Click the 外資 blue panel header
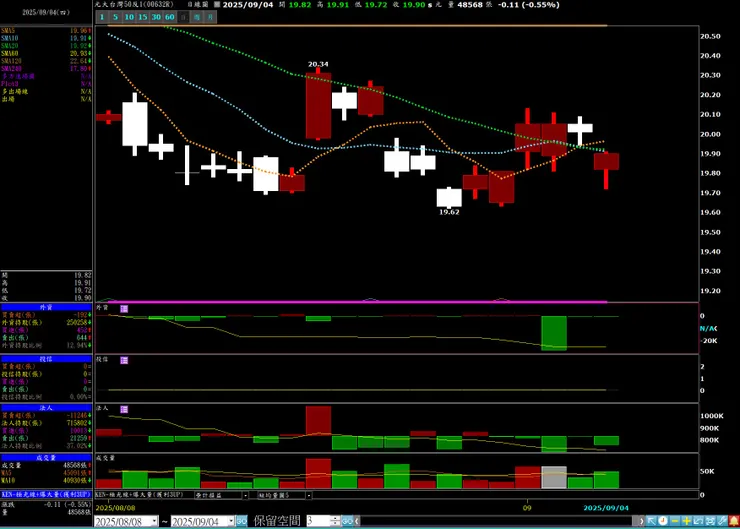The width and height of the screenshot is (740, 529). [46, 307]
